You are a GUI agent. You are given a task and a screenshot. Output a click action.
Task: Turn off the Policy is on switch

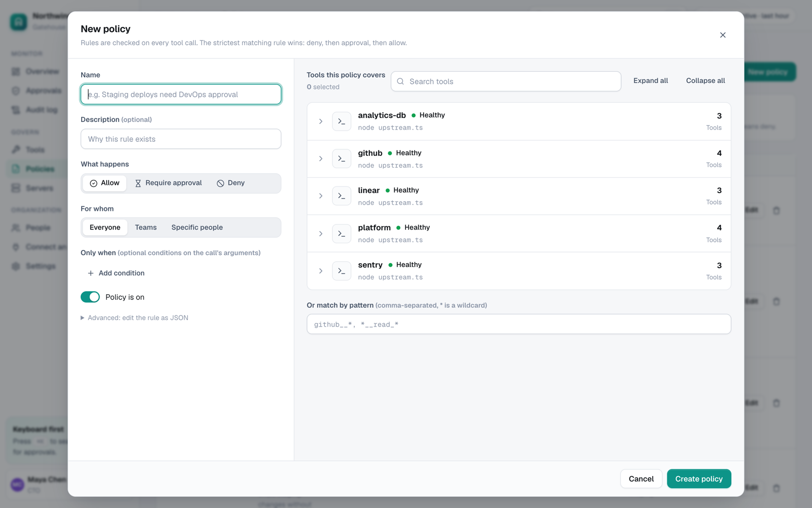click(x=90, y=297)
